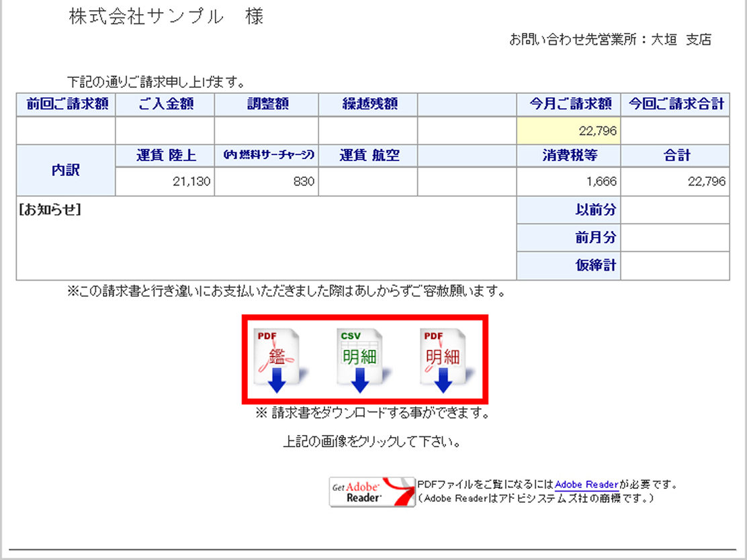Download the PDF 明細 details file
Image resolution: width=747 pixels, height=560 pixels.
click(447, 360)
